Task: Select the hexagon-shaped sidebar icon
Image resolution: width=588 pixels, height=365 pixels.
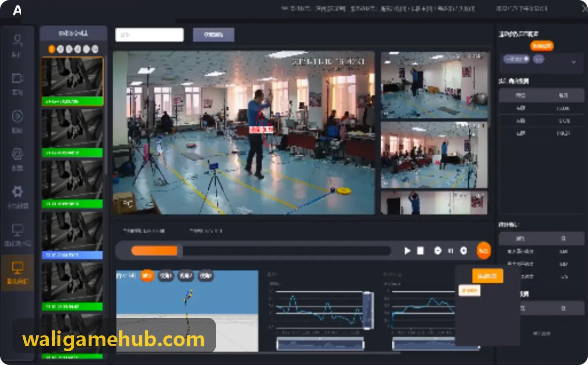Action: click(x=17, y=154)
